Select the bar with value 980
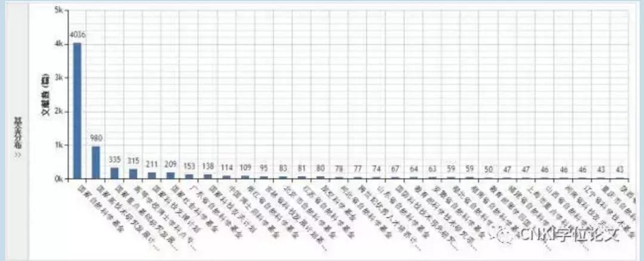Viewport: 644px width, 261px height. coord(95,162)
